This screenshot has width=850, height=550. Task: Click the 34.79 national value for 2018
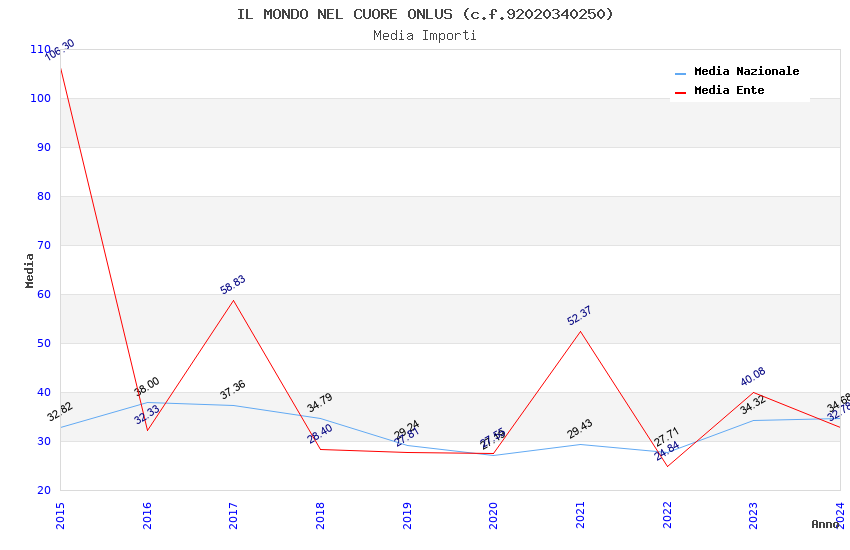click(320, 403)
